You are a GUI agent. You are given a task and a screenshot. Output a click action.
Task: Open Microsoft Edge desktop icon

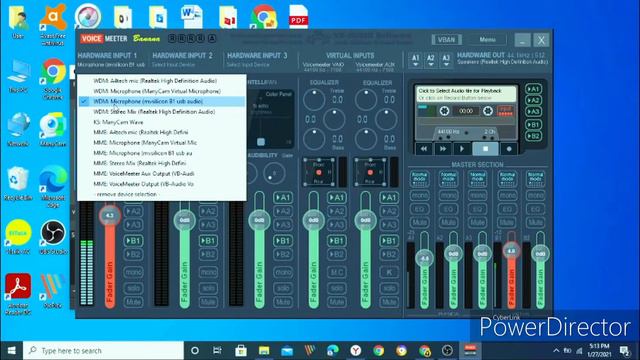tap(53, 186)
